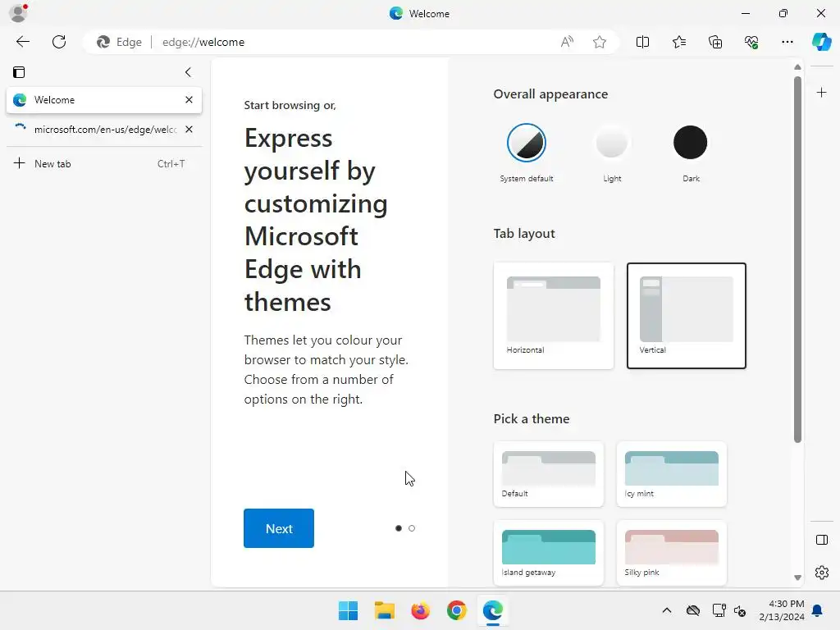Select the second page indicator dot
Viewport: 840px width, 630px height.
coord(412,528)
